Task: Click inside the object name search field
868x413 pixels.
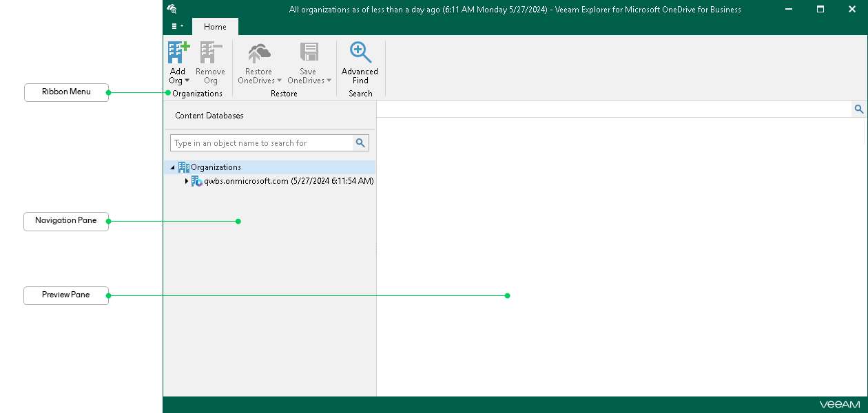Action: [262, 142]
